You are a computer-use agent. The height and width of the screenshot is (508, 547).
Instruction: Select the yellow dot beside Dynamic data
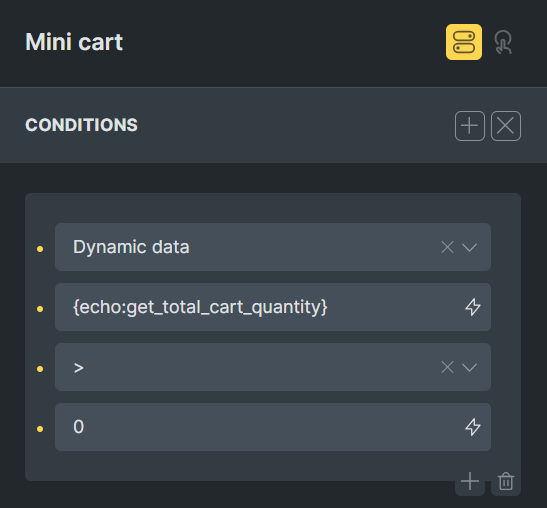pos(40,249)
